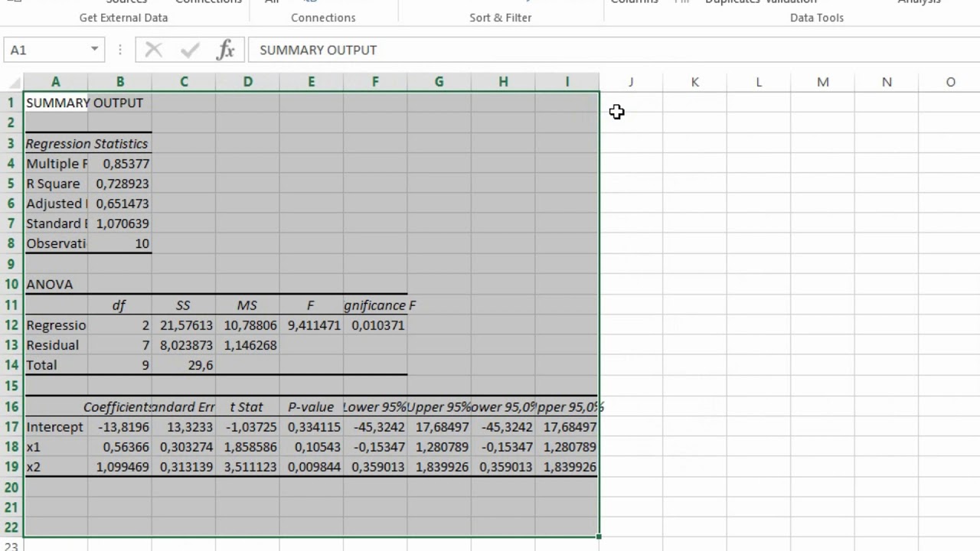Click the Intercept standard error 13,3233
Screen dimensions: 980x551
(184, 427)
